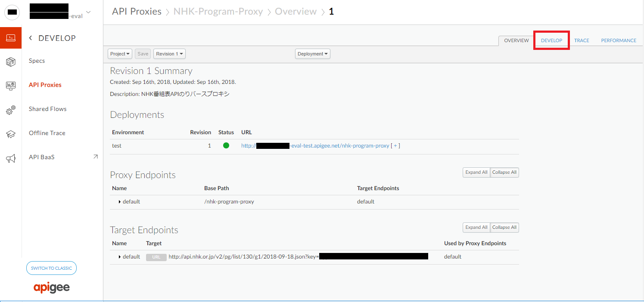The image size is (644, 302).
Task: Open the API Proxies breadcrumb link
Action: (137, 11)
